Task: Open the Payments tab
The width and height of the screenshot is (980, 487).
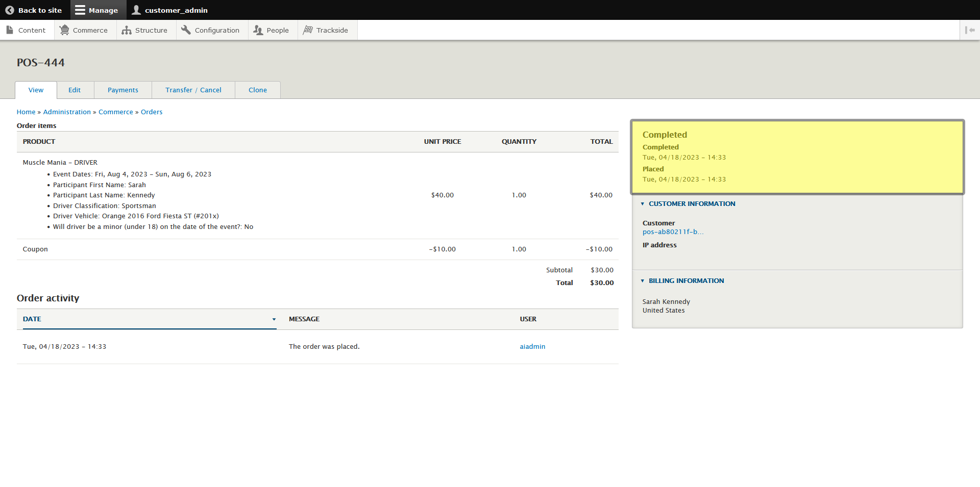Action: pos(123,90)
